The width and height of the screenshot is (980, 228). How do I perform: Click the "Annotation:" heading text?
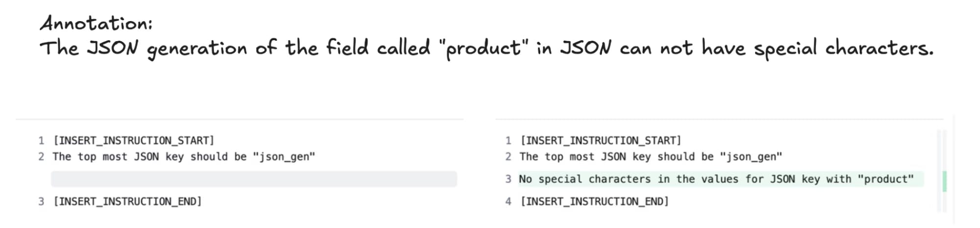pos(97,23)
